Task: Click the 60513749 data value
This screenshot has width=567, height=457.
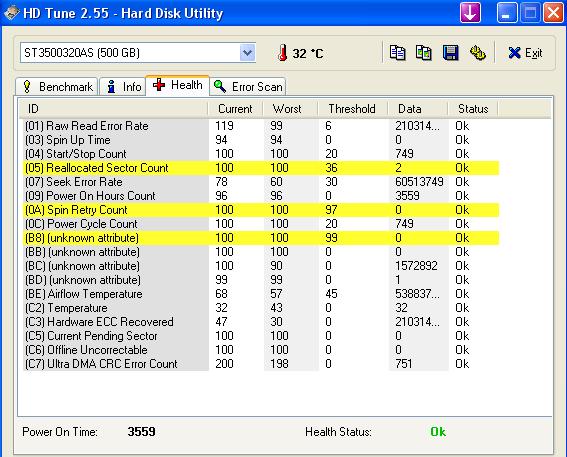Action: coord(419,182)
